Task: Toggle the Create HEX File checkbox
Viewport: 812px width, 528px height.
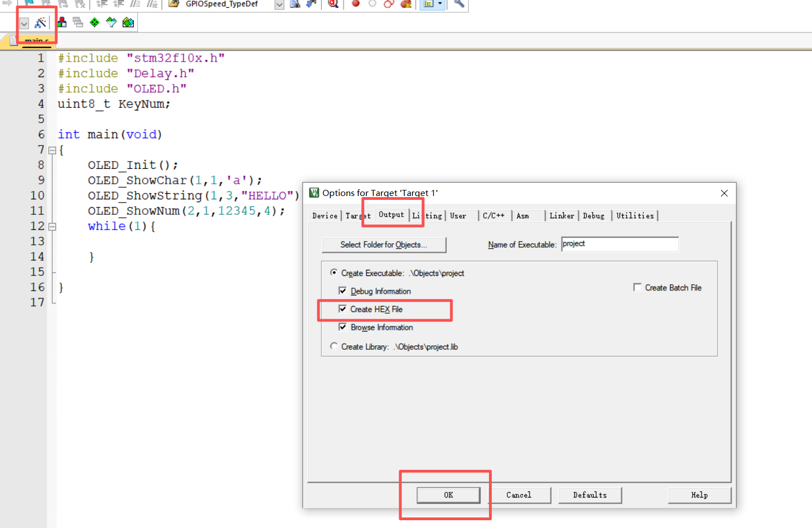Action: click(x=342, y=309)
